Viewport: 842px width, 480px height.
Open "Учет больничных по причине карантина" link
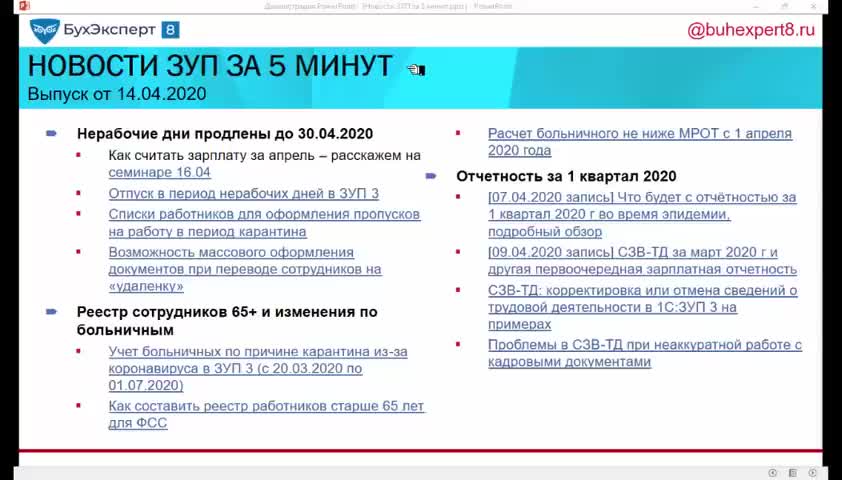(257, 352)
